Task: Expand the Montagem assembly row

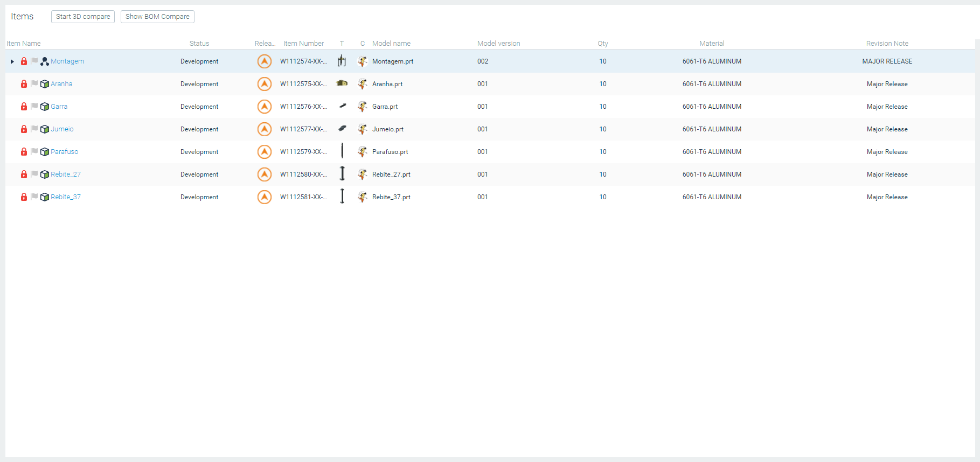Action: click(x=12, y=61)
